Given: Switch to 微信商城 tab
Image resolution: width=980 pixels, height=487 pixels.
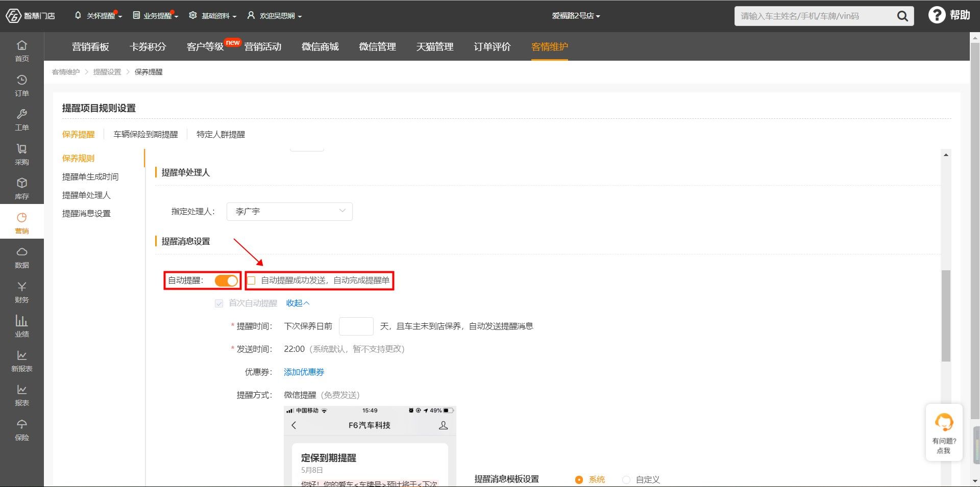Looking at the screenshot, I should (320, 46).
